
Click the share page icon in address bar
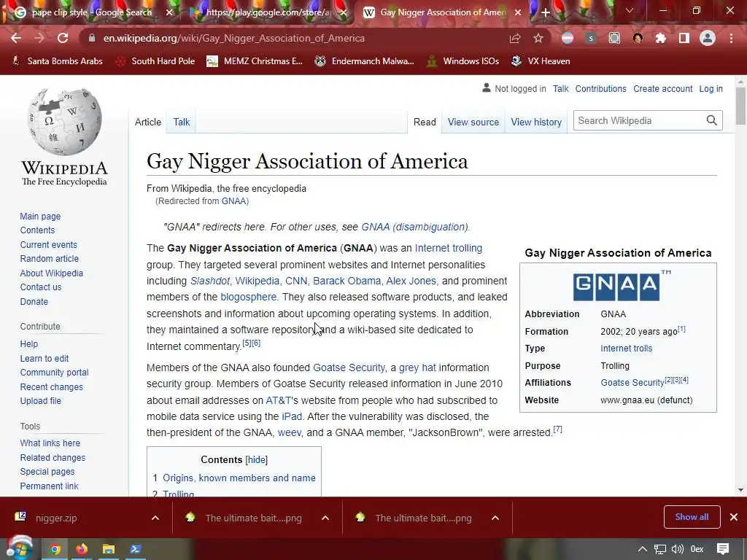pos(515,38)
